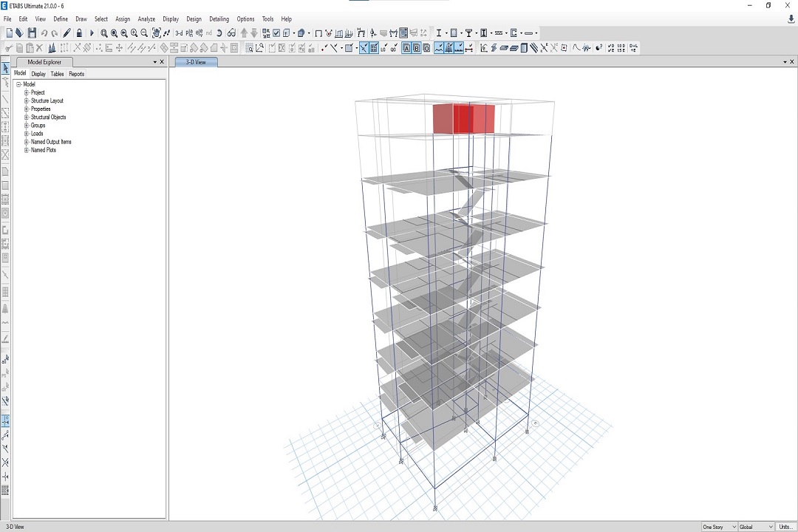Click the Units... button
The height and width of the screenshot is (532, 798).
point(785,527)
